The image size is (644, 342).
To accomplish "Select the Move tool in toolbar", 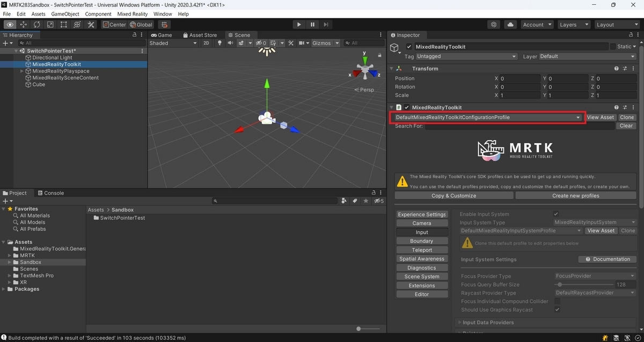I will tap(24, 25).
